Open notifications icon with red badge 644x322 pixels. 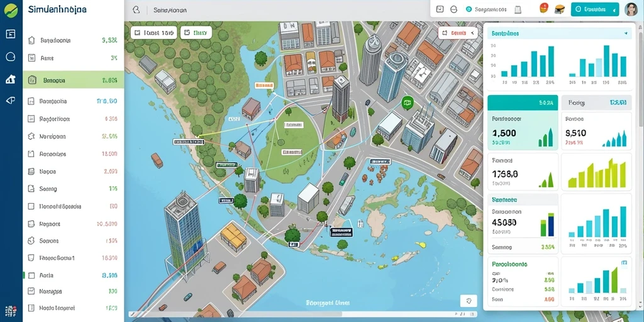point(544,8)
